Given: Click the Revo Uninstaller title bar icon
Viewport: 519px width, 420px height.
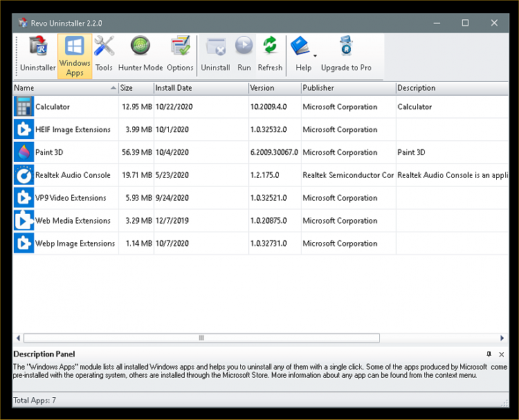Looking at the screenshot, I should pyautogui.click(x=23, y=23).
